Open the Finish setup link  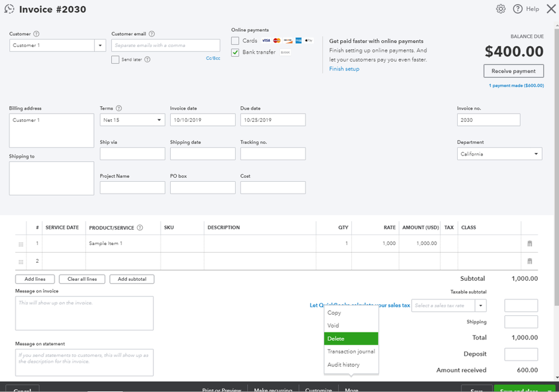pos(344,69)
